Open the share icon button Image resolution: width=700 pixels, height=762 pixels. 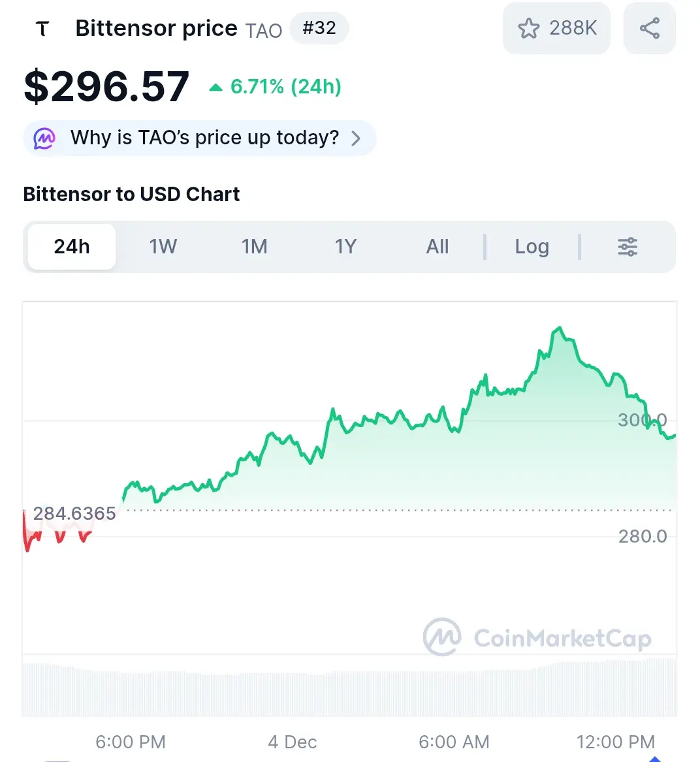click(649, 28)
